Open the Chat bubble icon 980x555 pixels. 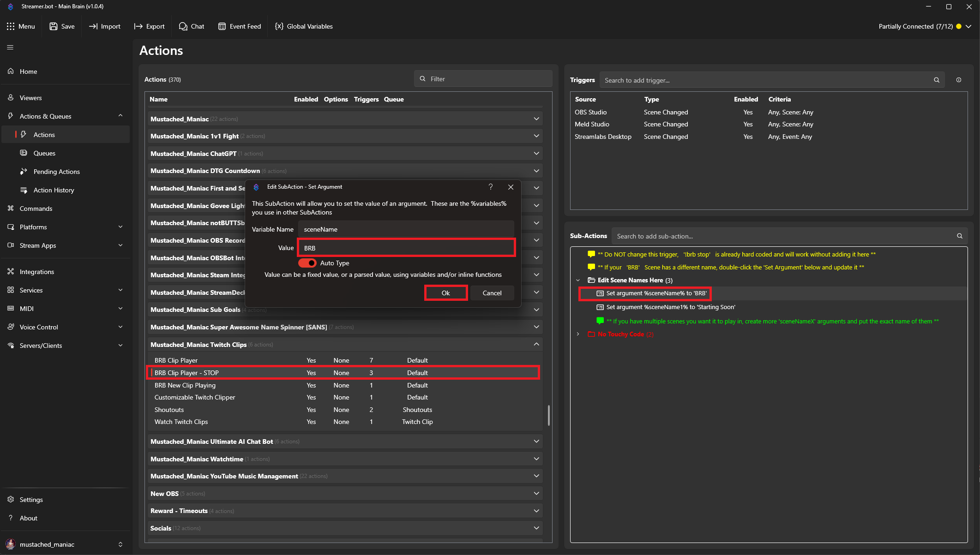click(183, 26)
